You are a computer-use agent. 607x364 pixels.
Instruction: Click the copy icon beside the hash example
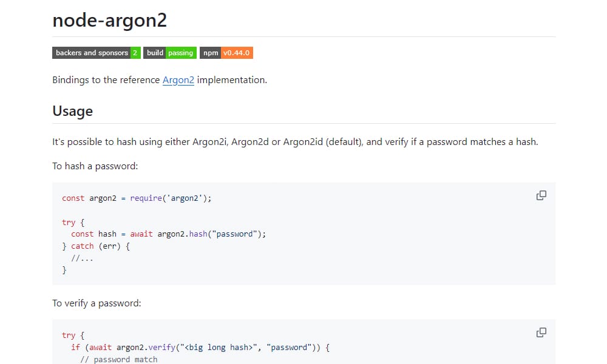[540, 195]
